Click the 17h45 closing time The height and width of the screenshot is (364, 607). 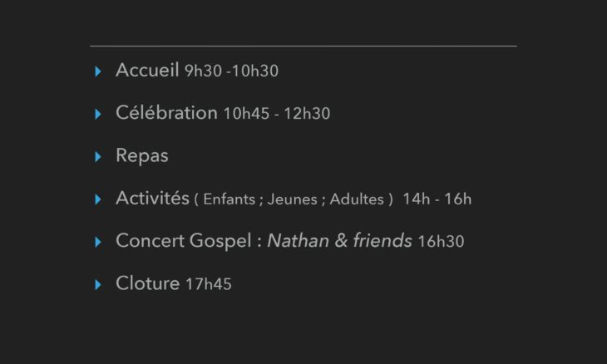(x=209, y=284)
